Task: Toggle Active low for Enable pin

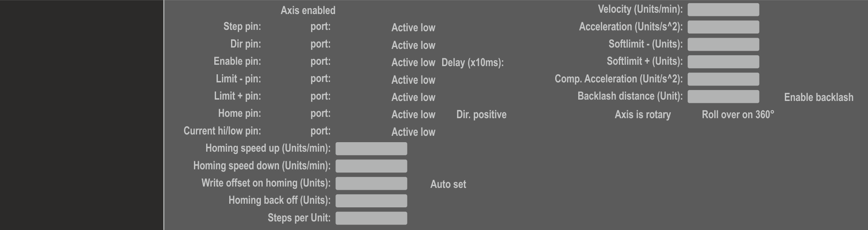Action: pyautogui.click(x=413, y=62)
